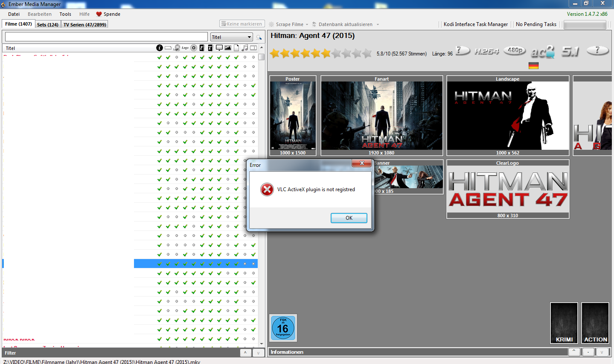The width and height of the screenshot is (614, 364).
Task: Open the Datei menu
Action: pos(14,14)
